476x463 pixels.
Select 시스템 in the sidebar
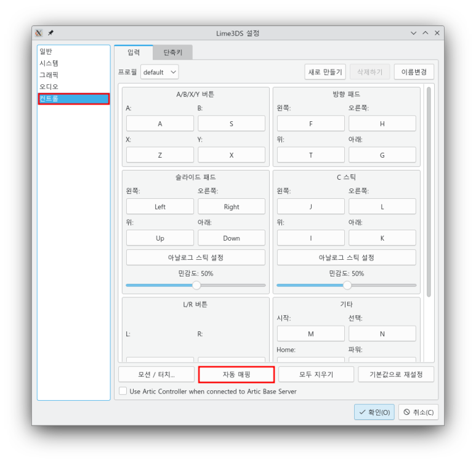[x=73, y=63]
